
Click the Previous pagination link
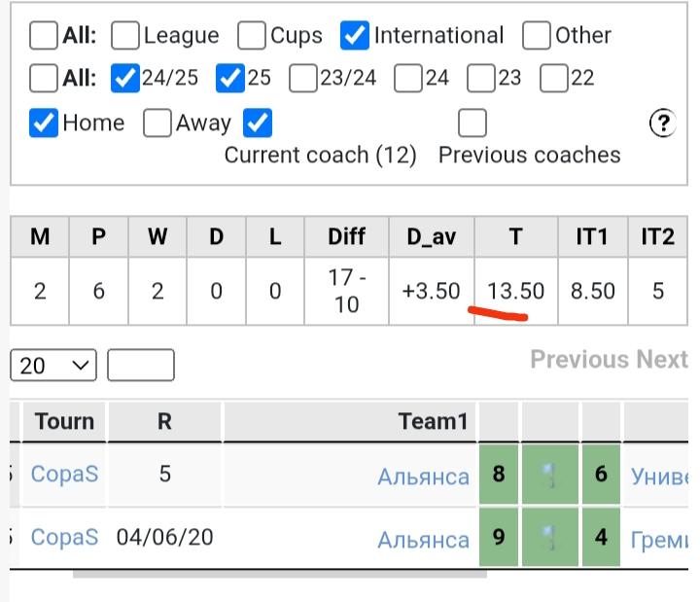[579, 360]
